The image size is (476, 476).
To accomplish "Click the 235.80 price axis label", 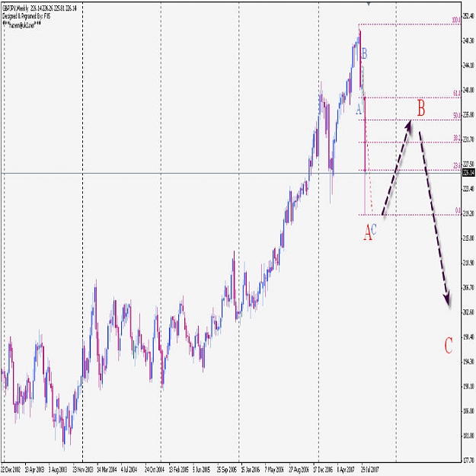I will (468, 115).
